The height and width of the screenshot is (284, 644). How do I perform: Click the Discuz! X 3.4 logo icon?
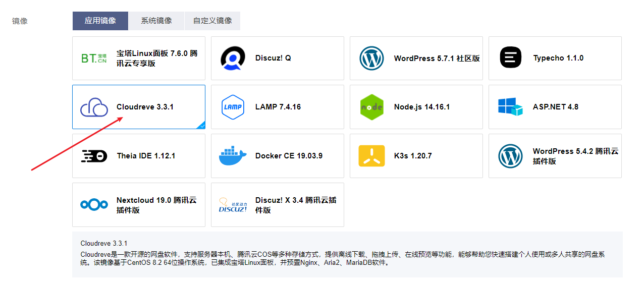coord(233,205)
